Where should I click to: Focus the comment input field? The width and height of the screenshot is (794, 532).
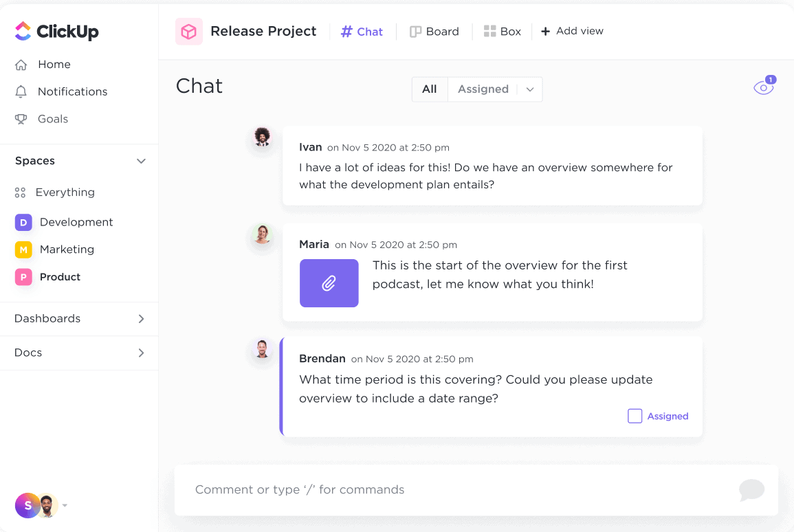pos(454,490)
